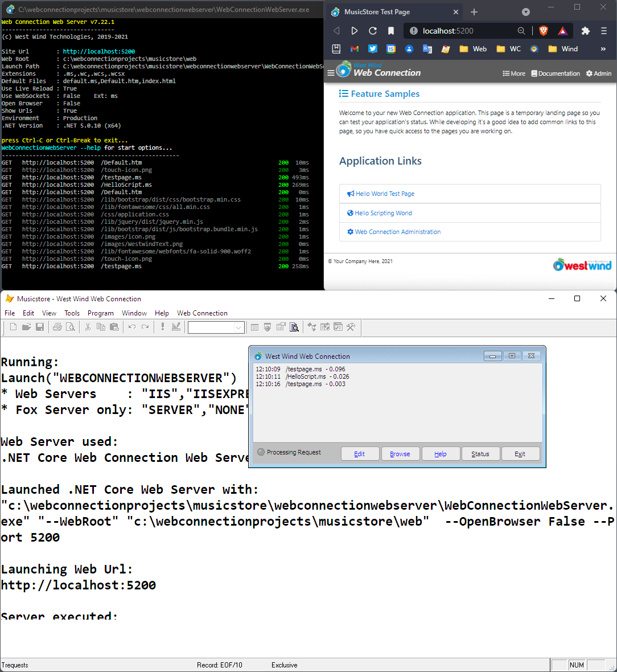
Task: Click the Save icon in FoxPro toolbar
Action: [x=40, y=327]
